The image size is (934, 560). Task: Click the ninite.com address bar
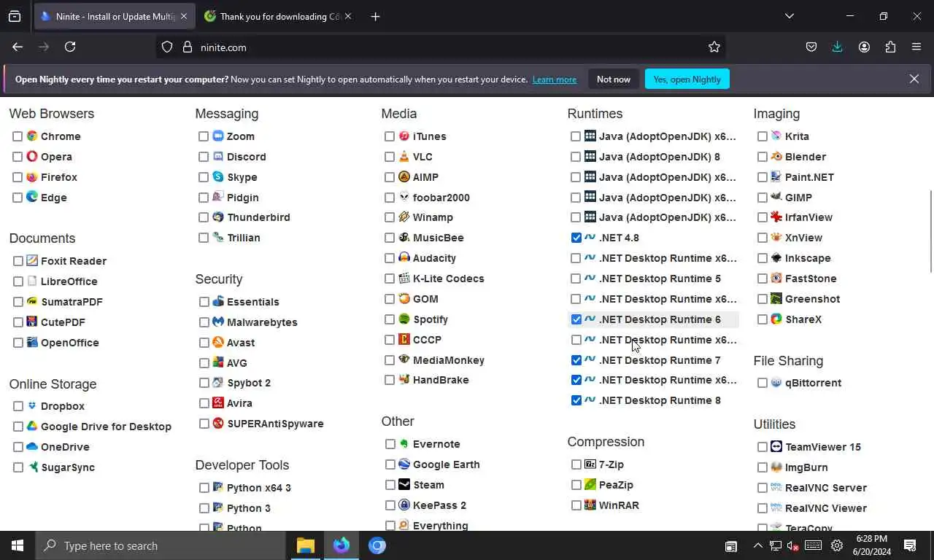pos(441,47)
